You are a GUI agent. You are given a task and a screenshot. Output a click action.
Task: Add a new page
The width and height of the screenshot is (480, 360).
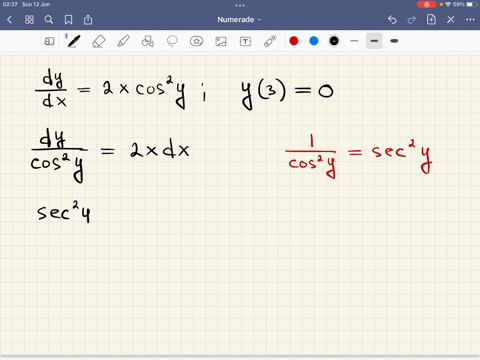(x=431, y=19)
